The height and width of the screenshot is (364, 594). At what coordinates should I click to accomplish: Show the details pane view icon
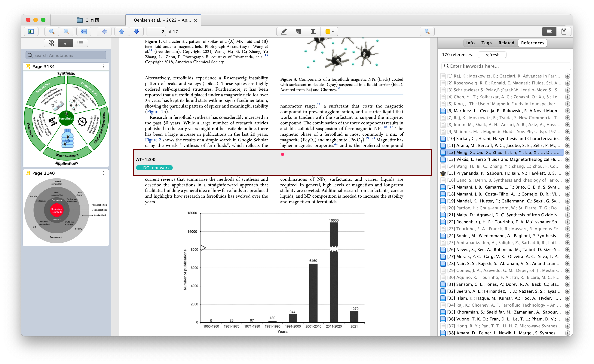click(x=549, y=32)
